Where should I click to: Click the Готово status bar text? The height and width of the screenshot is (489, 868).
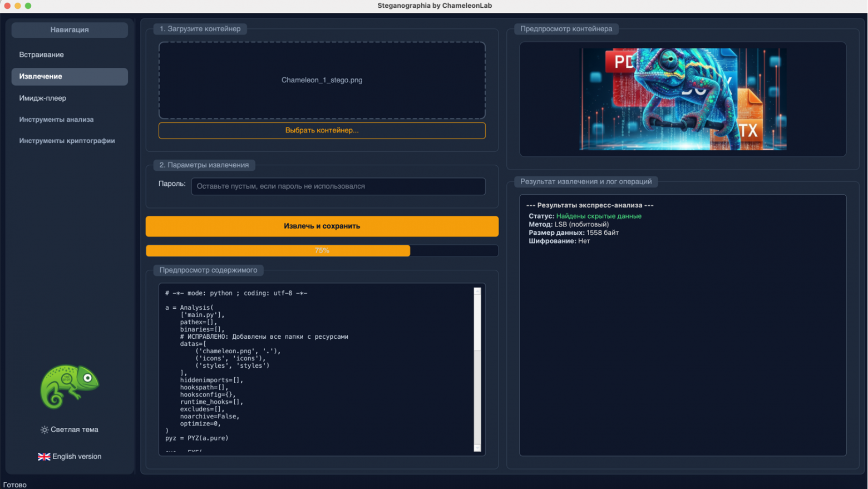click(x=14, y=484)
